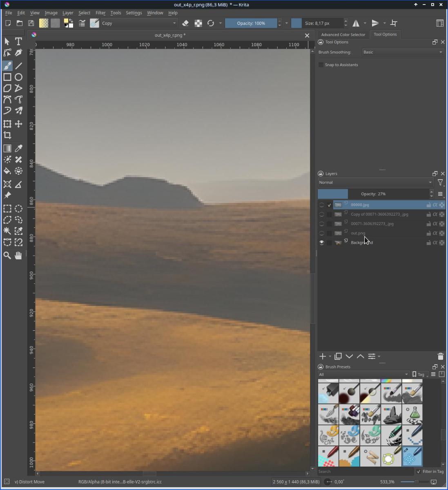Toggle eraser mode in toolbar
The width and height of the screenshot is (448, 490).
click(x=185, y=23)
